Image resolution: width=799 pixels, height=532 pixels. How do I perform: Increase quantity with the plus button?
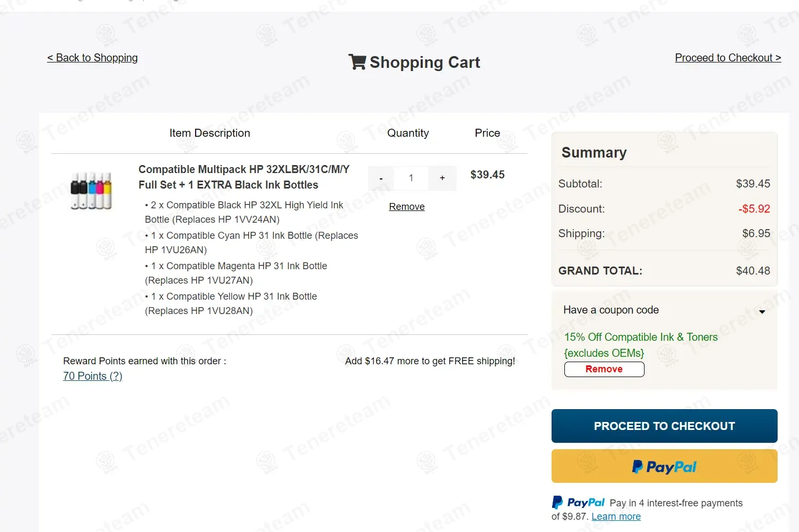(443, 178)
